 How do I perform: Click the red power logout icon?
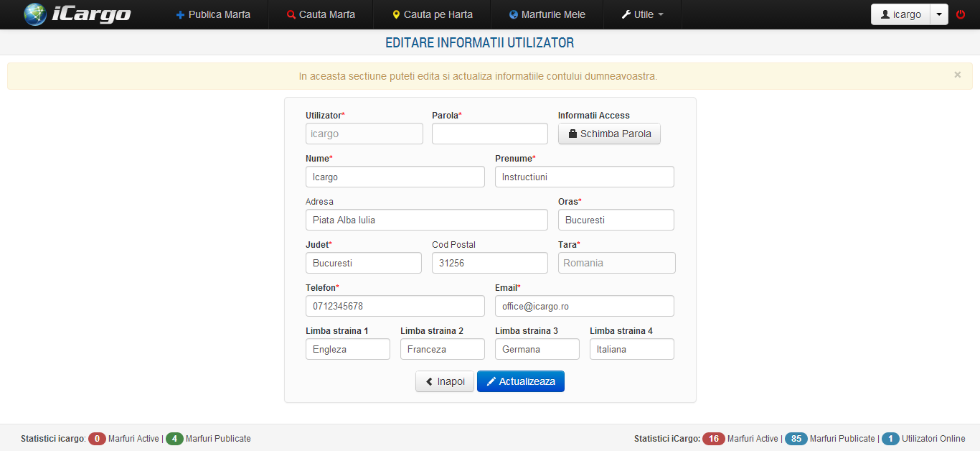961,14
